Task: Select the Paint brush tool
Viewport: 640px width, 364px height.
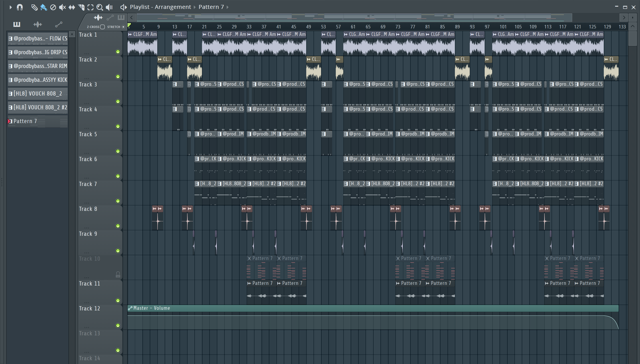Action: click(x=44, y=7)
